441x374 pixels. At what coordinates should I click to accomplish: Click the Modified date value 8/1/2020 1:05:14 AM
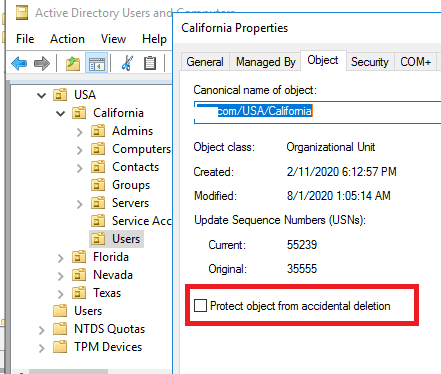click(x=339, y=196)
